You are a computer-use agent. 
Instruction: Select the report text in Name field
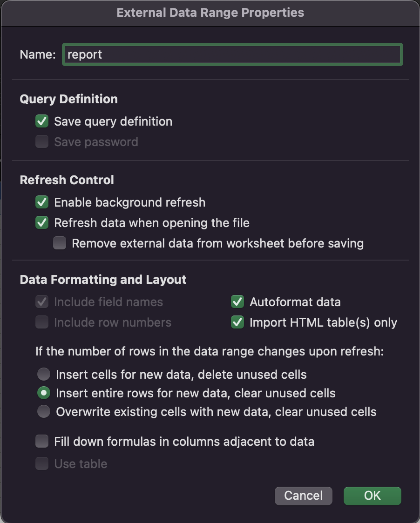[85, 54]
